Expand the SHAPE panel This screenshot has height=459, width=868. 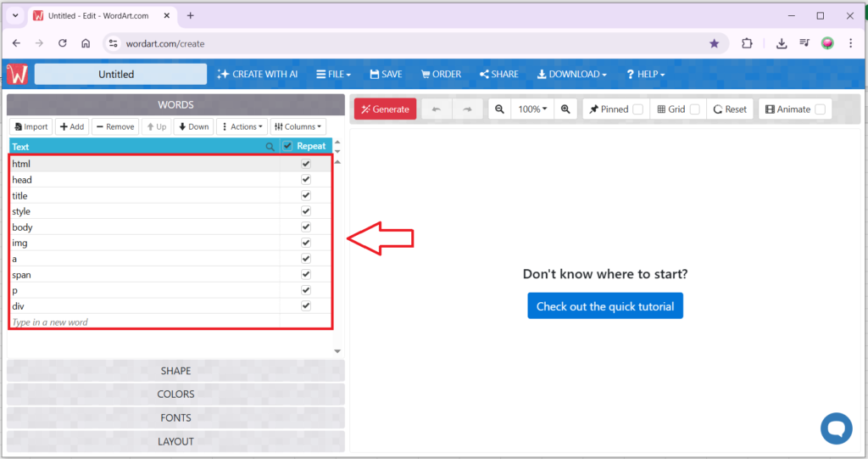tap(175, 371)
